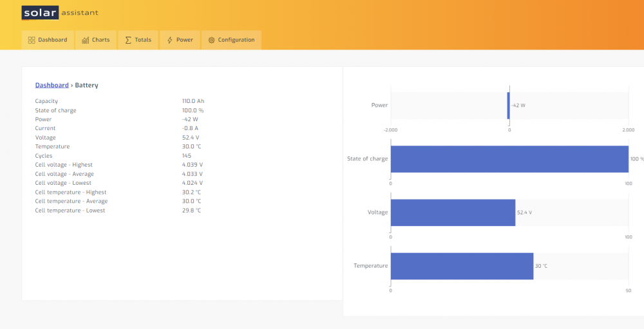Image resolution: width=644 pixels, height=329 pixels.
Task: Click Cell temperature - Lowest label
Action: point(70,211)
